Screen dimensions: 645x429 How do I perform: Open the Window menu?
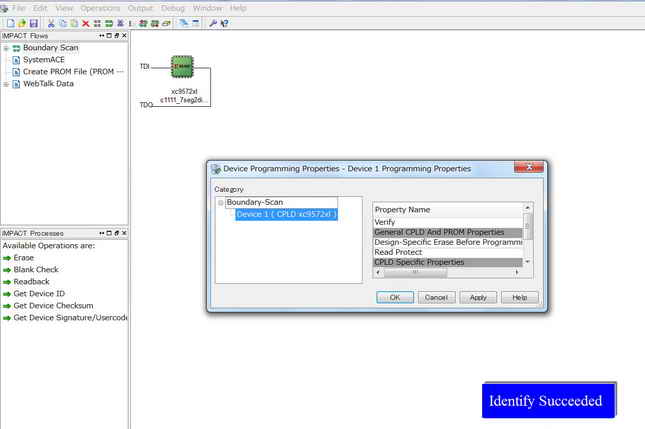pyautogui.click(x=207, y=8)
